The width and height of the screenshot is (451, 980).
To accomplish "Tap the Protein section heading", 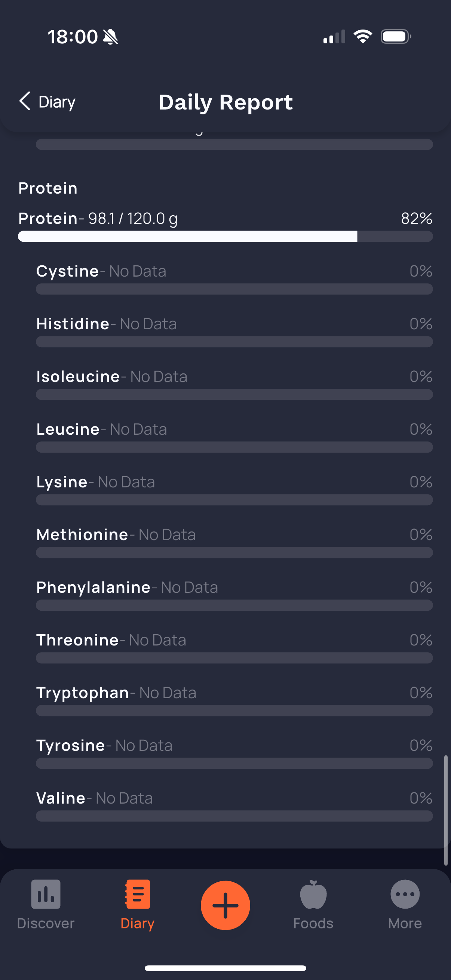I will pyautogui.click(x=48, y=188).
